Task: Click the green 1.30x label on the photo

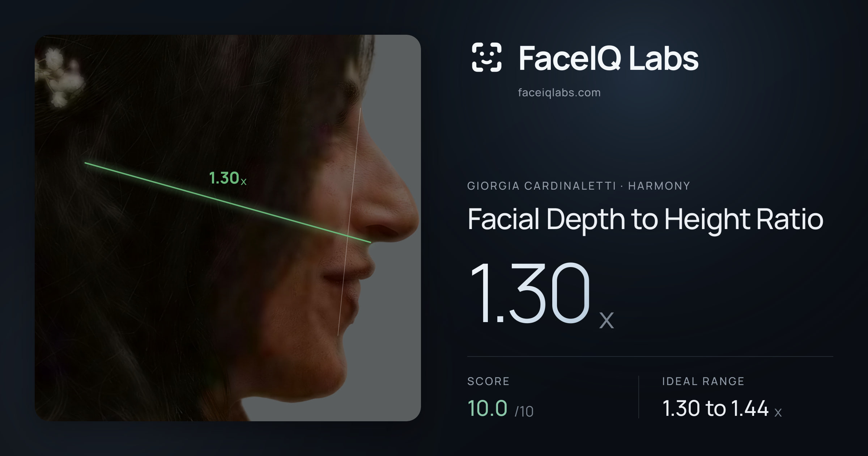Action: (228, 178)
